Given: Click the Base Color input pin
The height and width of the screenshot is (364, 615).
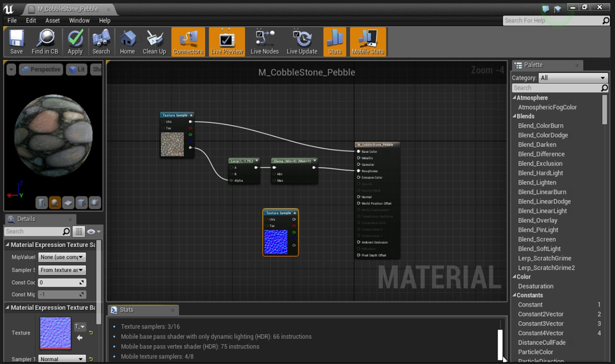Looking at the screenshot, I should click(358, 151).
